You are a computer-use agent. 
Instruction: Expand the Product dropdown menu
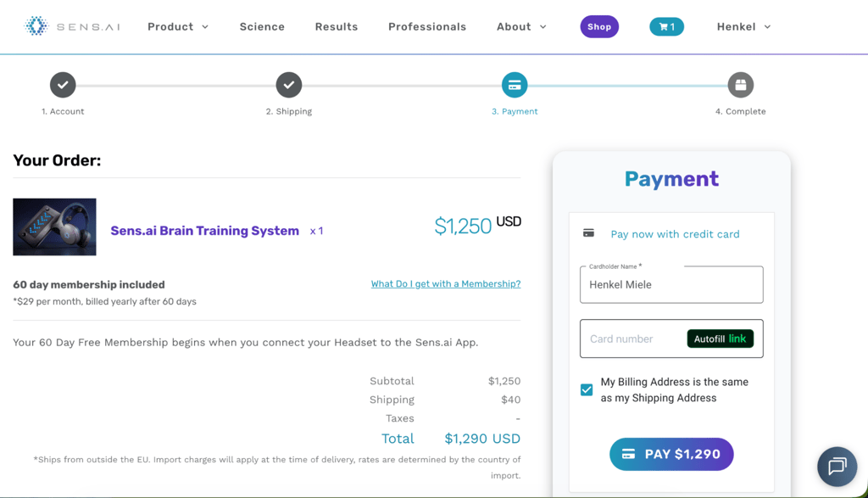pos(178,26)
